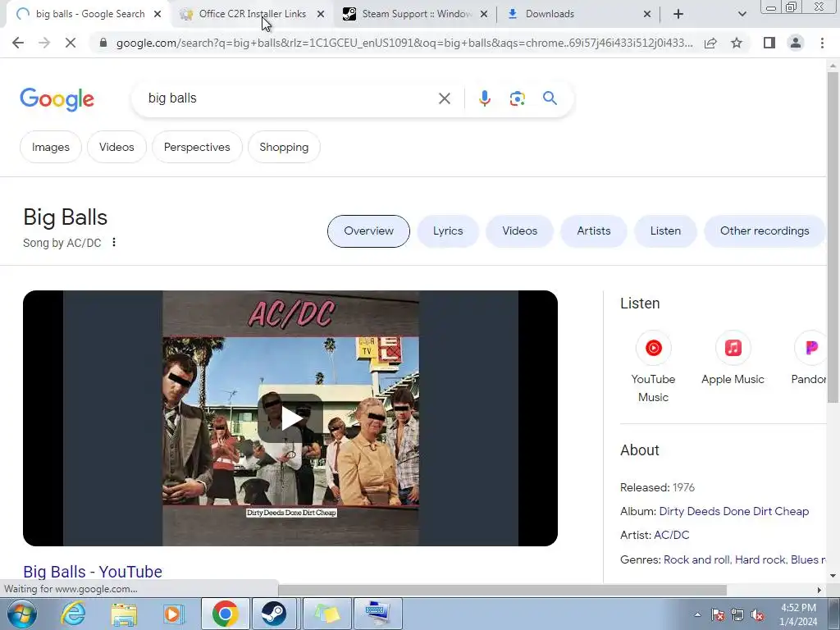The width and height of the screenshot is (840, 630).
Task: Click the vertical scrollbar thumb
Action: coord(833,235)
